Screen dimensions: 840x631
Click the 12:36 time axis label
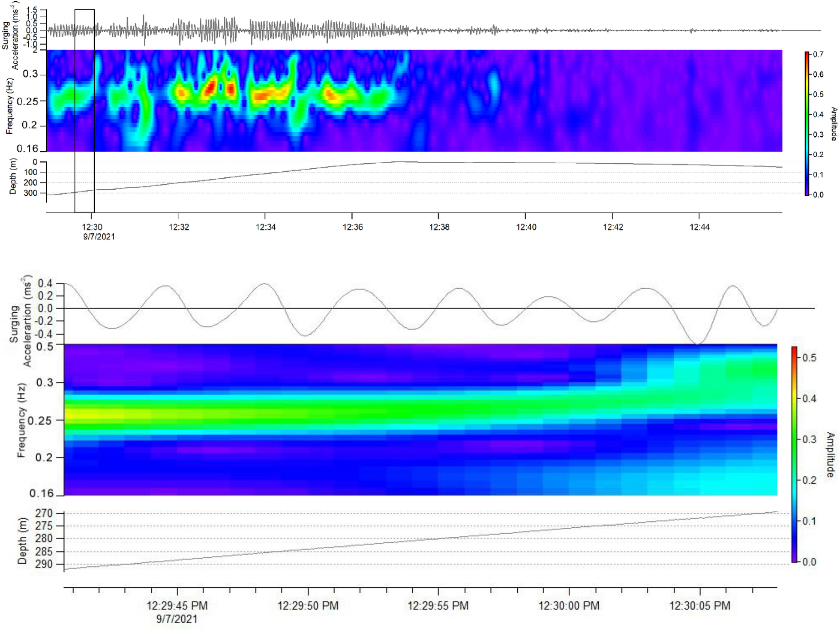(353, 227)
